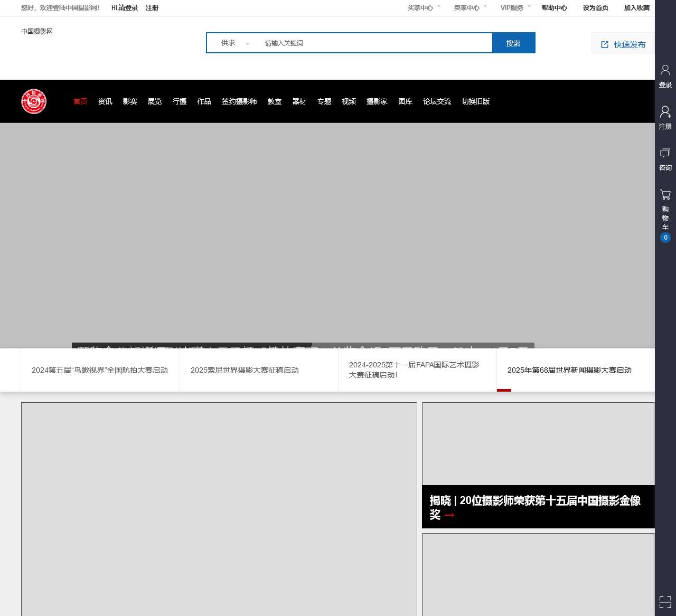Click the scan frame icon at sidebar bottom
This screenshot has width=676, height=616.
(665, 602)
